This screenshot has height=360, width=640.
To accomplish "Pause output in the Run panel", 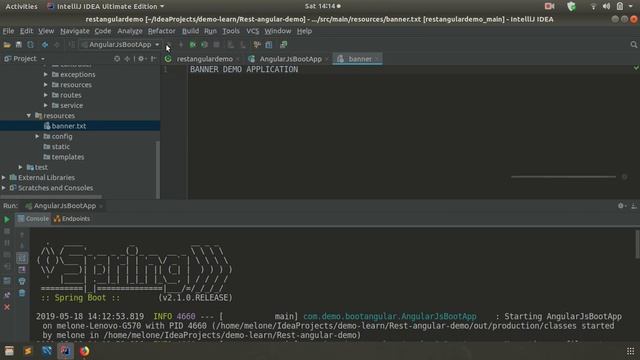I will tap(7, 243).
